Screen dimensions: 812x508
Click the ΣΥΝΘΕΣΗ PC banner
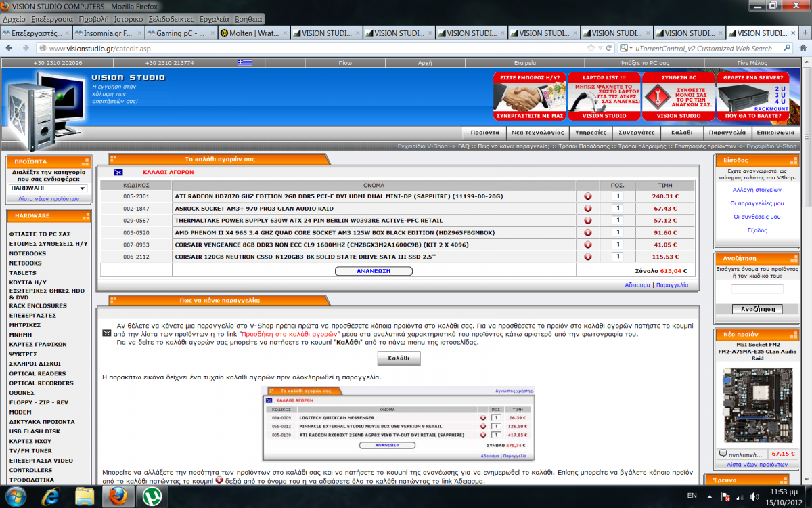[678, 96]
